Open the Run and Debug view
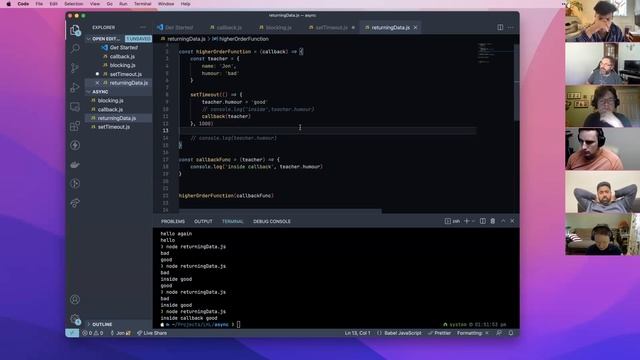 coord(75,87)
